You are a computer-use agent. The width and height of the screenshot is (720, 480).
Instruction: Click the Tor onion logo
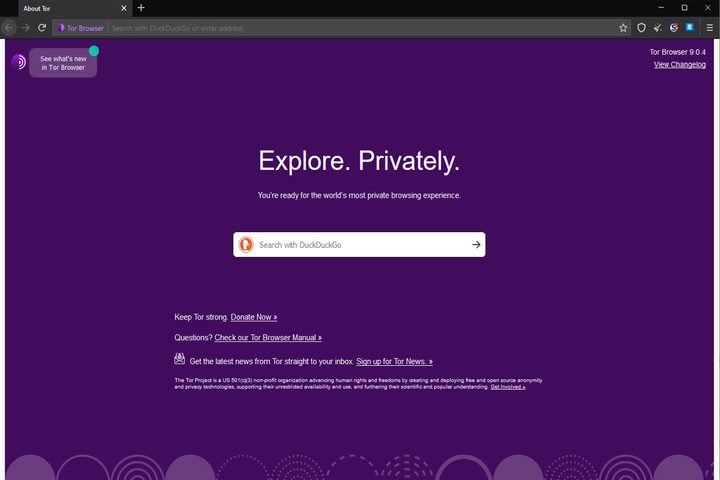(x=18, y=62)
